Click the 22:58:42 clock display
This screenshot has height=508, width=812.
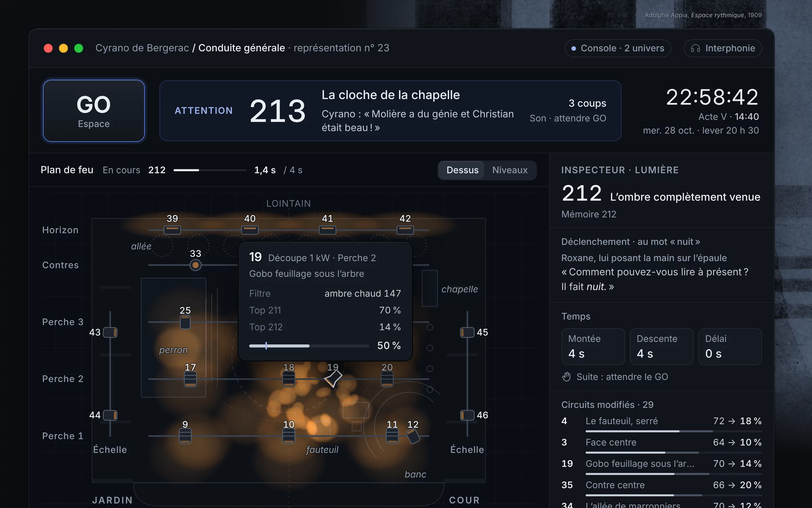point(712,97)
